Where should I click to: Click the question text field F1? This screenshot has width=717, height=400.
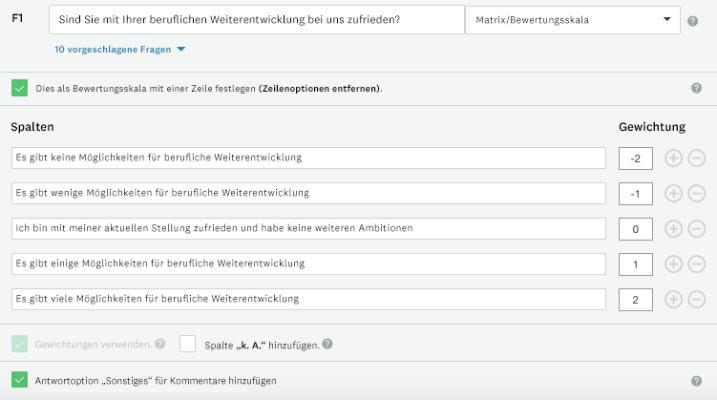pyautogui.click(x=257, y=20)
